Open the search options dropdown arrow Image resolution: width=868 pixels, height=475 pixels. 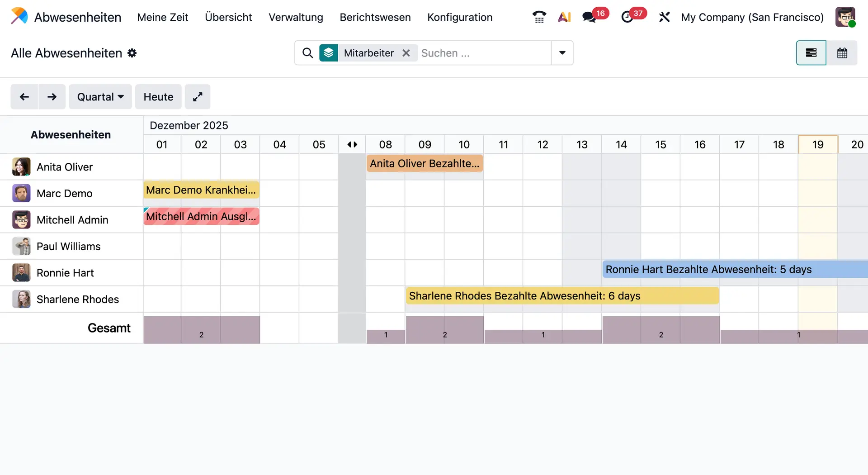tap(562, 53)
